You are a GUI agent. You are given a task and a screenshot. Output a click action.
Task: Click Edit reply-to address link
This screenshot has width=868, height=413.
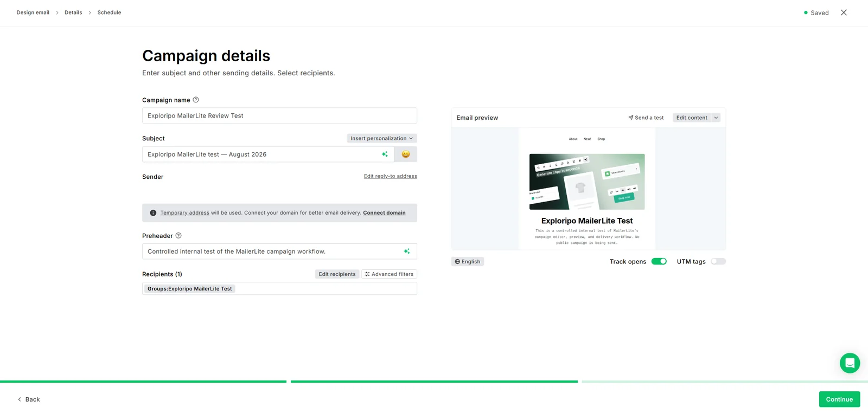click(x=391, y=176)
